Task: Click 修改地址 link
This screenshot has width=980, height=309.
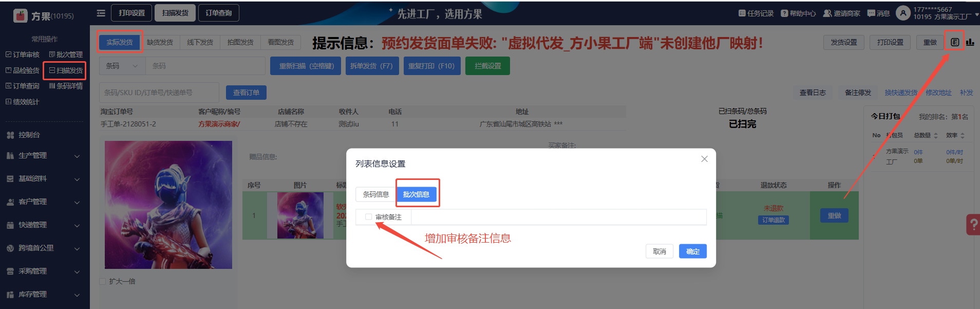Action: [x=938, y=93]
